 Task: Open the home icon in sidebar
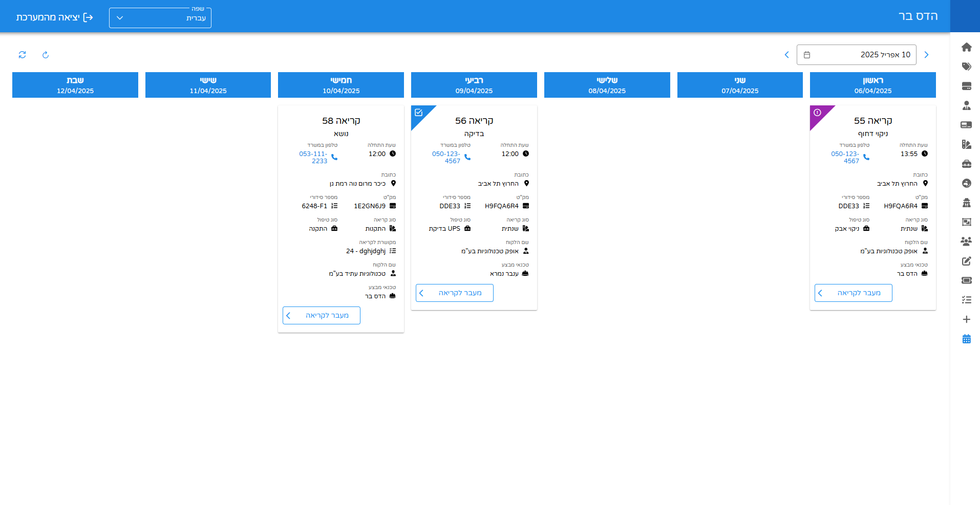click(x=966, y=47)
